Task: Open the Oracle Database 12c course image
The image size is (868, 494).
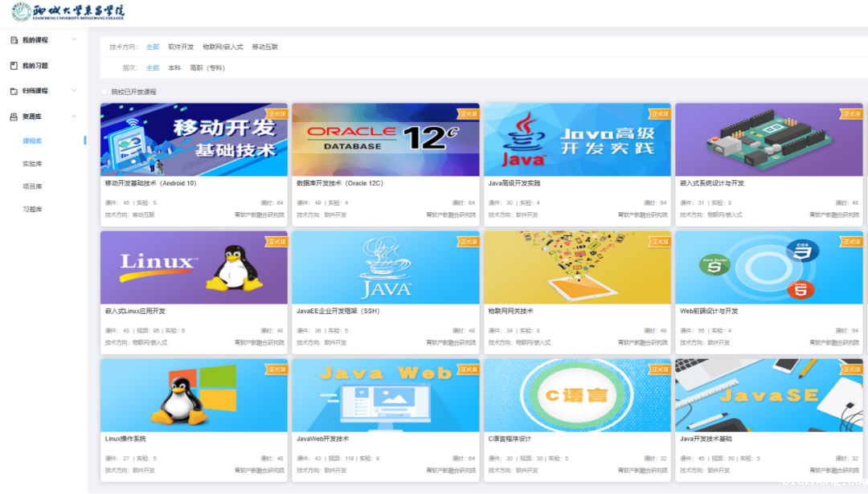Action: pos(385,140)
